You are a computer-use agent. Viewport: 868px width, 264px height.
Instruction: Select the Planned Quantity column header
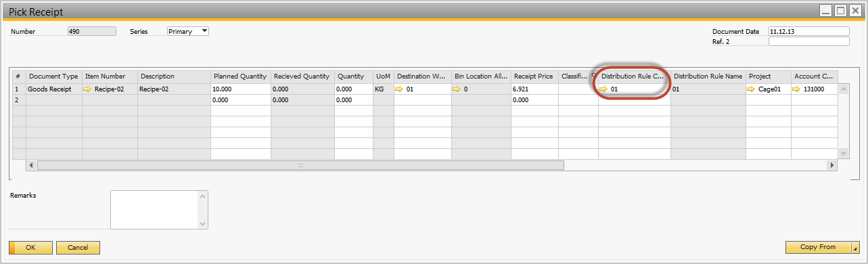(x=240, y=76)
